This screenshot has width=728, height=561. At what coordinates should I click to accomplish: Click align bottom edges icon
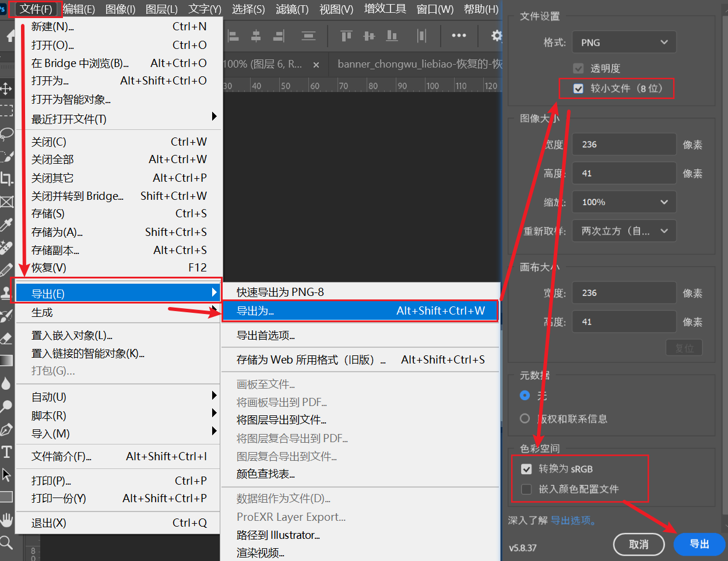[392, 36]
